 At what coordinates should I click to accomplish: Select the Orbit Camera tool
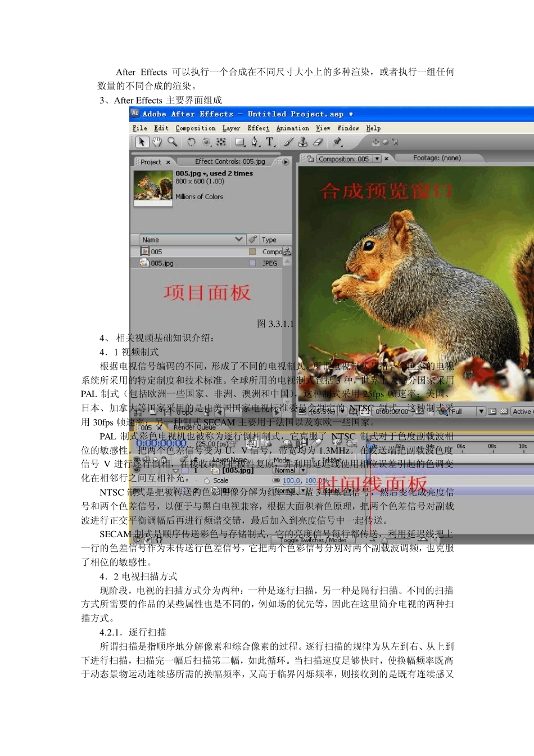206,142
